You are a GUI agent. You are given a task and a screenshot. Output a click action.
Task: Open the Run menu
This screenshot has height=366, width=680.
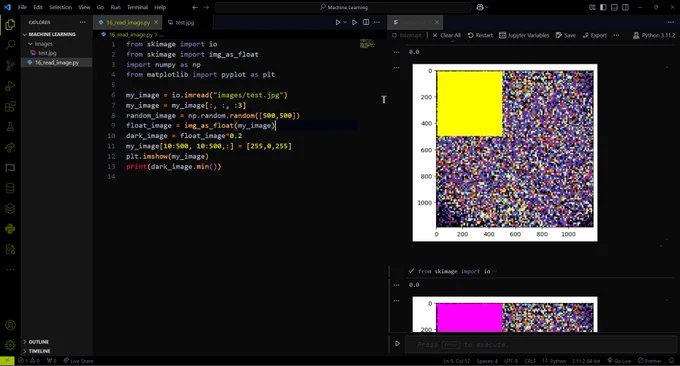(x=115, y=7)
